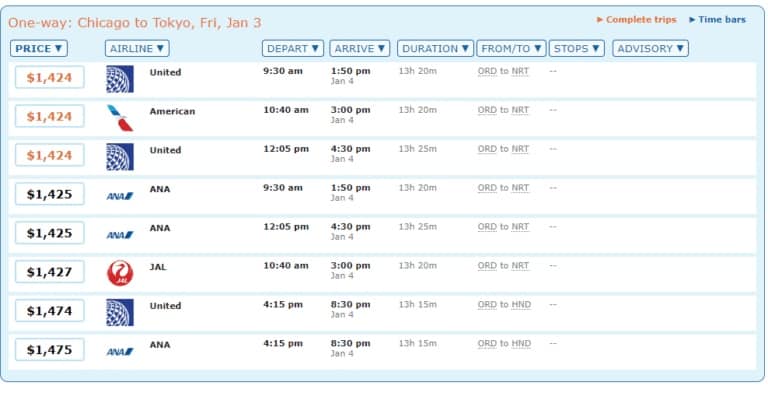Click the ANA logo on the 12:05 pm flight
The image size is (768, 393).
pyautogui.click(x=120, y=235)
